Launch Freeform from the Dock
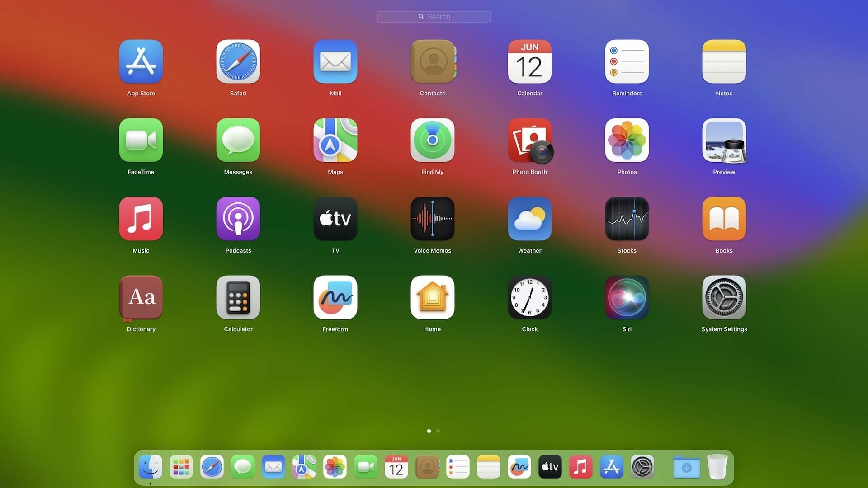 [x=519, y=467]
